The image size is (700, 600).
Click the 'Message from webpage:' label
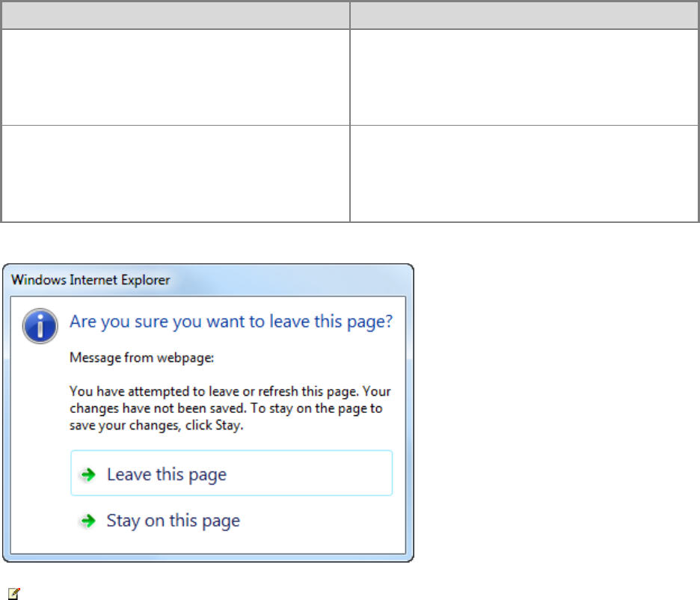pyautogui.click(x=142, y=358)
